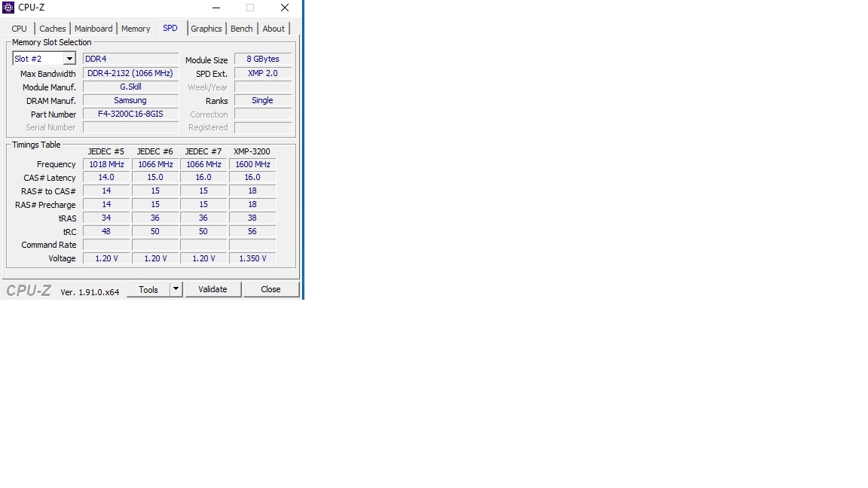Click the Close button at bottom
The height and width of the screenshot is (488, 868).
pyautogui.click(x=270, y=289)
